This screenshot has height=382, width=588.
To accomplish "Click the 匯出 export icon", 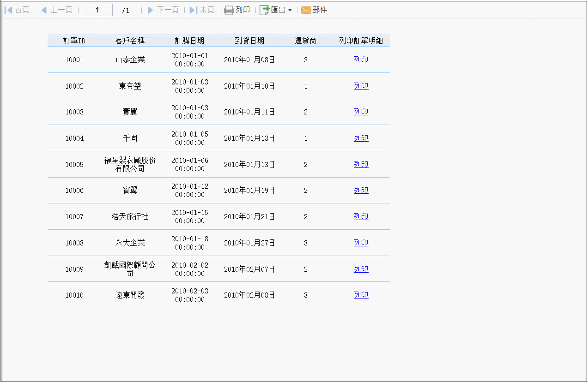I will [x=265, y=10].
